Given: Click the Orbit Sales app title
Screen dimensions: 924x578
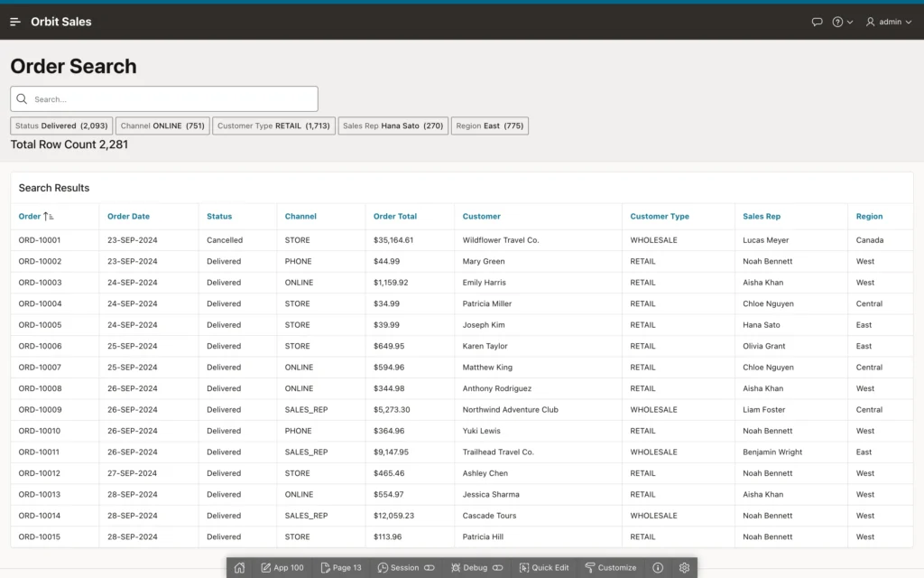Looking at the screenshot, I should (x=61, y=22).
